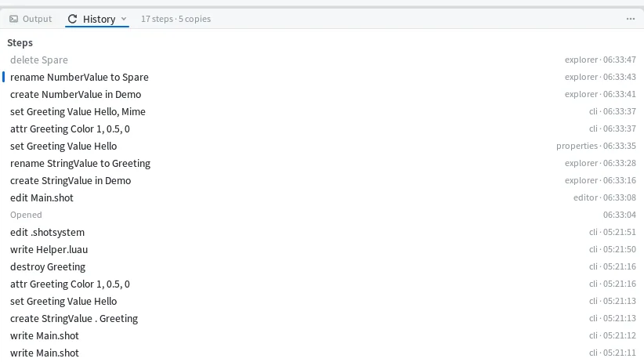Select the create StringValue . Greeting step

click(322, 319)
